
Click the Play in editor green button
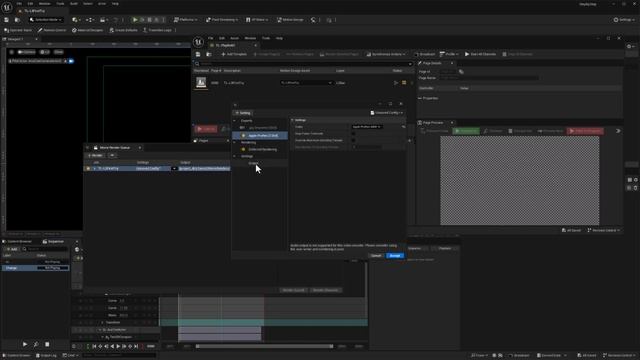coord(135,20)
